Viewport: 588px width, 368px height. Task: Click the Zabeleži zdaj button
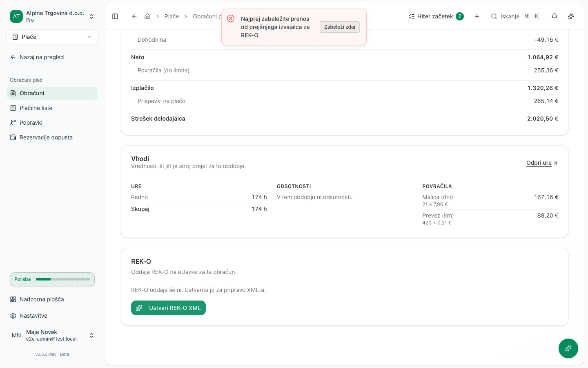click(340, 27)
